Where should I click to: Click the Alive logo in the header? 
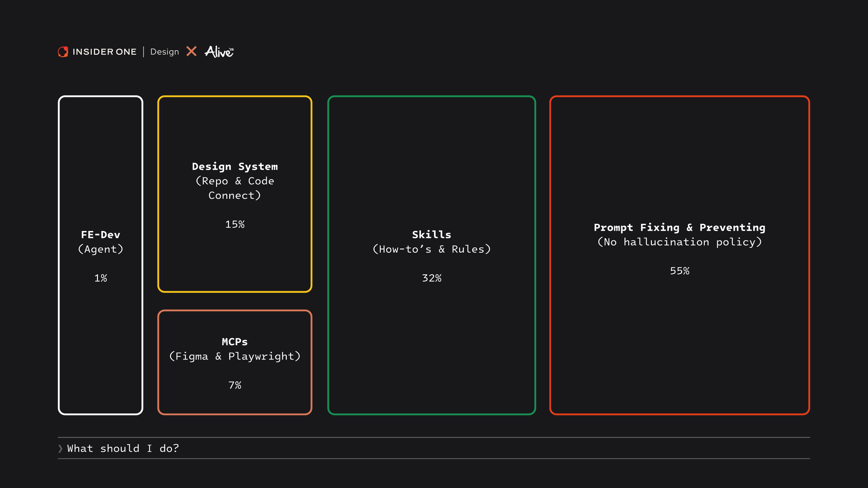pos(219,51)
